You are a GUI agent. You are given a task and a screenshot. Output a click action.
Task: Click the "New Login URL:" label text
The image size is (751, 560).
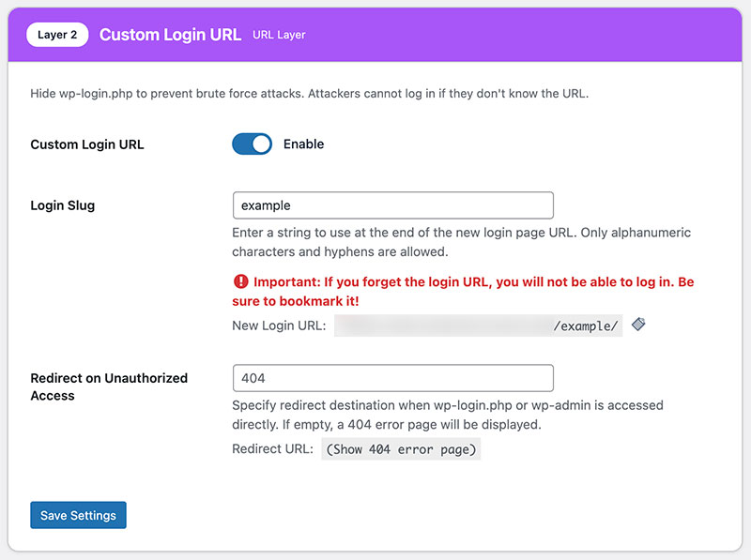point(279,325)
